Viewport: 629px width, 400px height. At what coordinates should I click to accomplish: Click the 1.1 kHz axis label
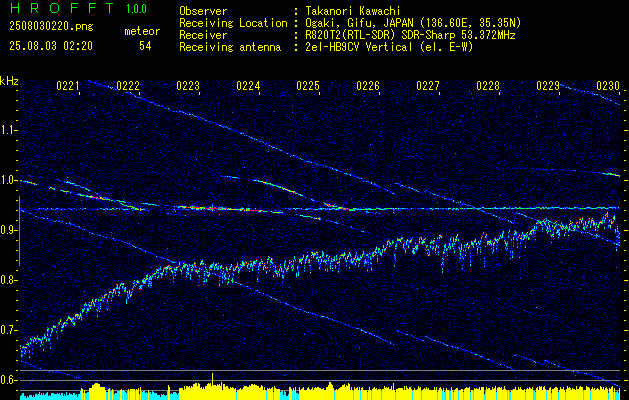8,130
